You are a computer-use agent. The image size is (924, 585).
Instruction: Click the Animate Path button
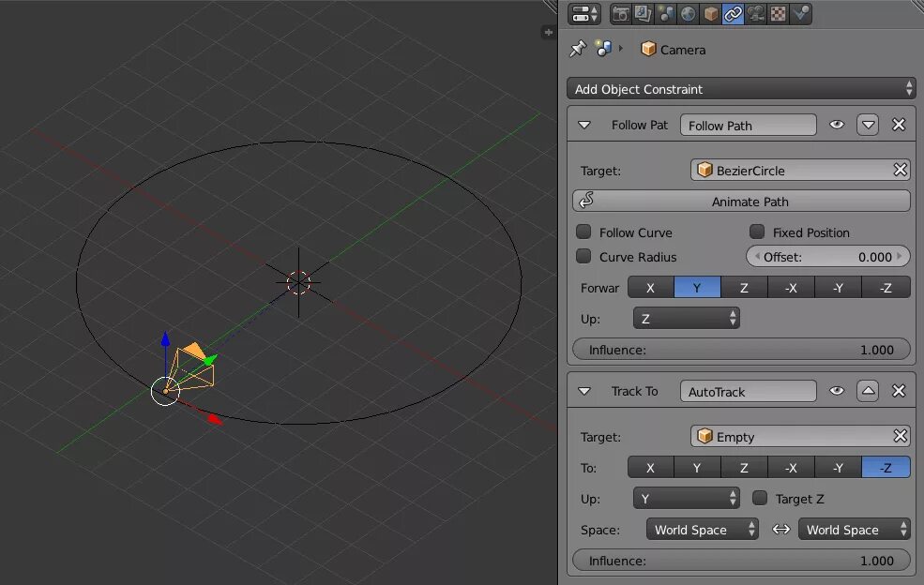pyautogui.click(x=741, y=202)
